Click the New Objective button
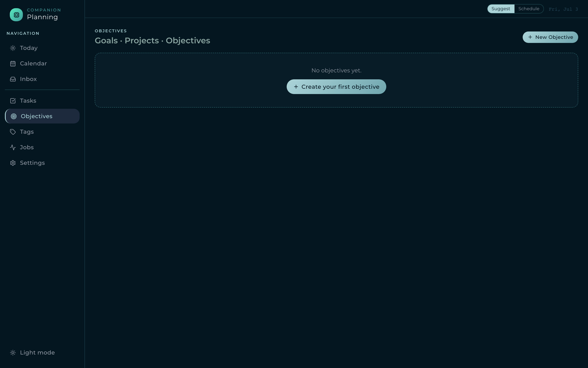Viewport: 588px width, 368px height. pos(550,37)
